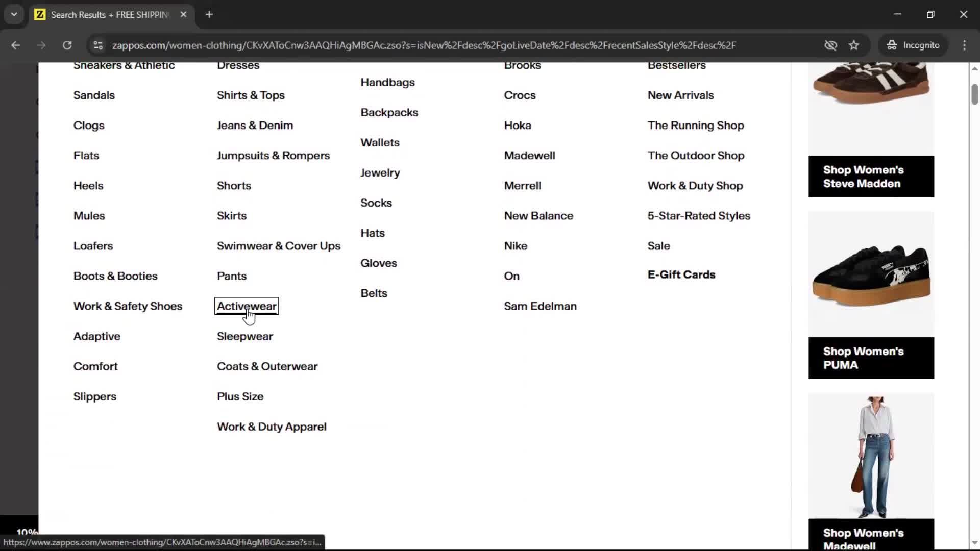The width and height of the screenshot is (980, 551).
Task: Browse Work & Duty Shop
Action: click(x=695, y=186)
